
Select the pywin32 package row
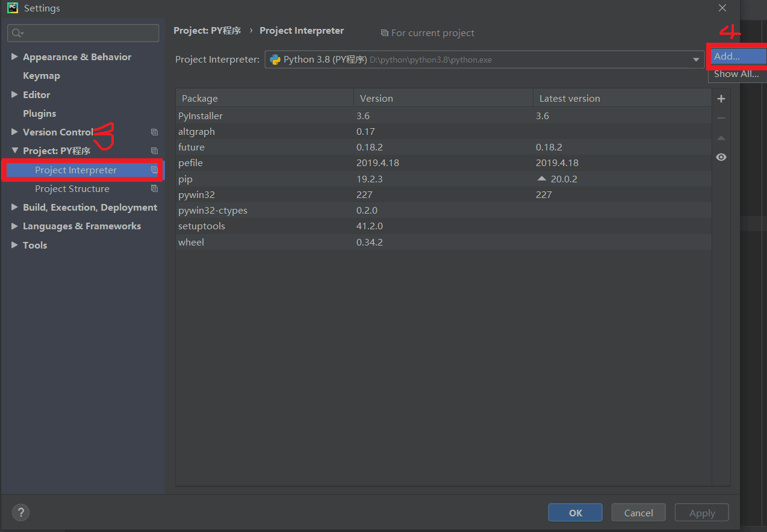[x=444, y=194]
